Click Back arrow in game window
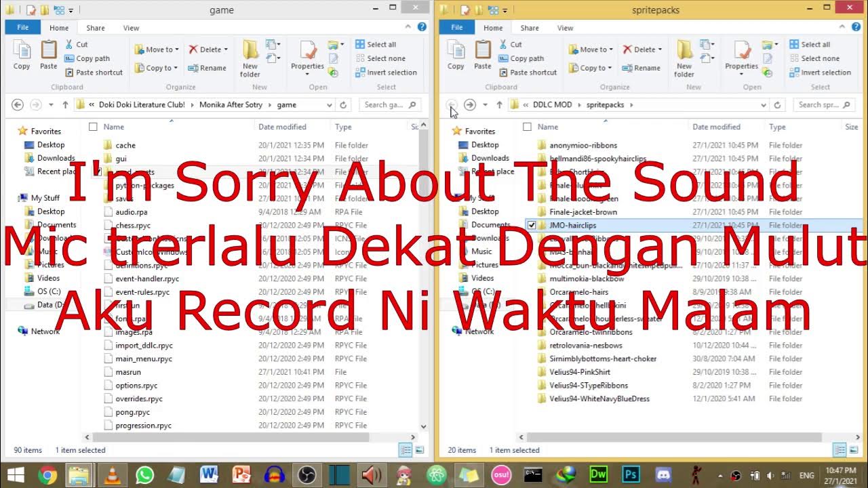Viewport: 868px width, 488px height. click(18, 105)
